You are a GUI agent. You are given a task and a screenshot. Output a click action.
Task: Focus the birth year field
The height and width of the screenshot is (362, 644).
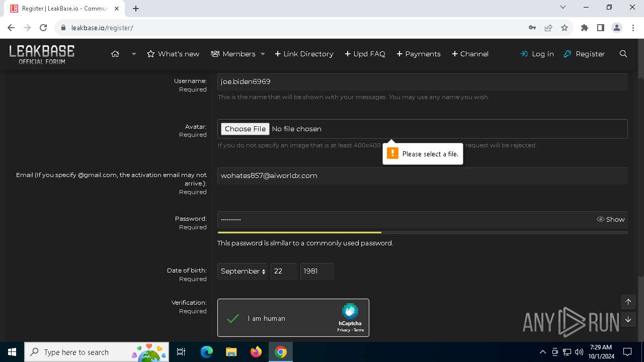click(x=317, y=271)
